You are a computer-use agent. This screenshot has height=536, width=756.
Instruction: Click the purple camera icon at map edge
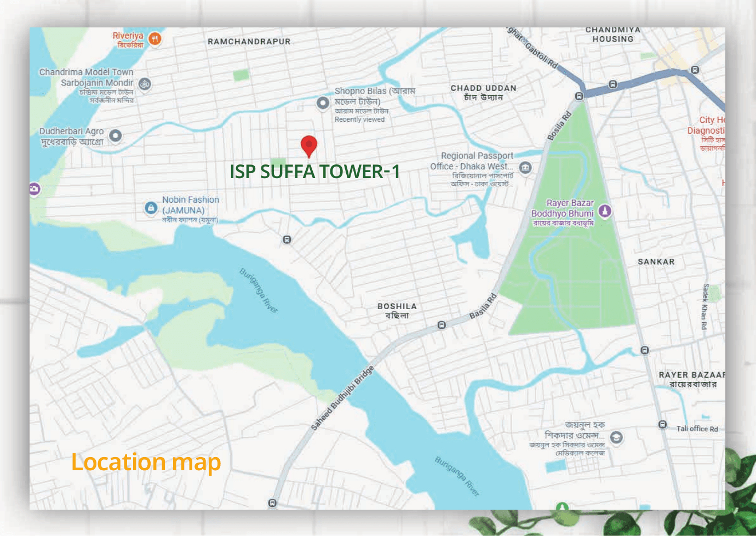pyautogui.click(x=35, y=189)
